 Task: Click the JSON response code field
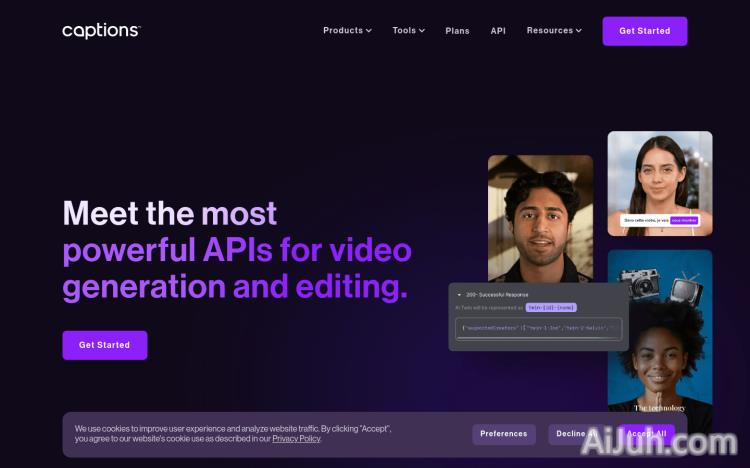click(x=539, y=329)
